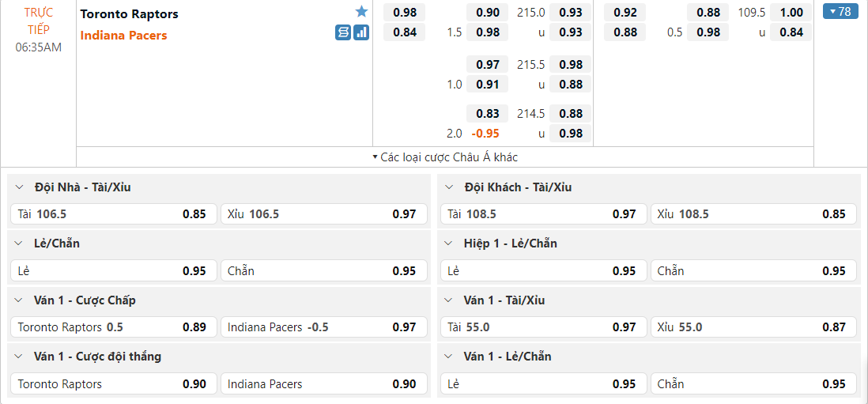Select the Tài 106.5 home total bet
Image resolution: width=868 pixels, height=404 pixels.
(112, 214)
